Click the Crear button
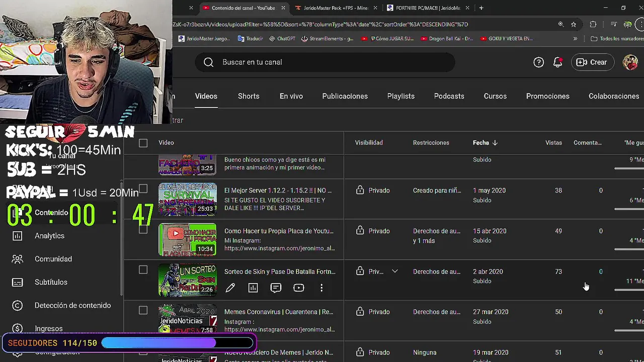 (x=593, y=62)
